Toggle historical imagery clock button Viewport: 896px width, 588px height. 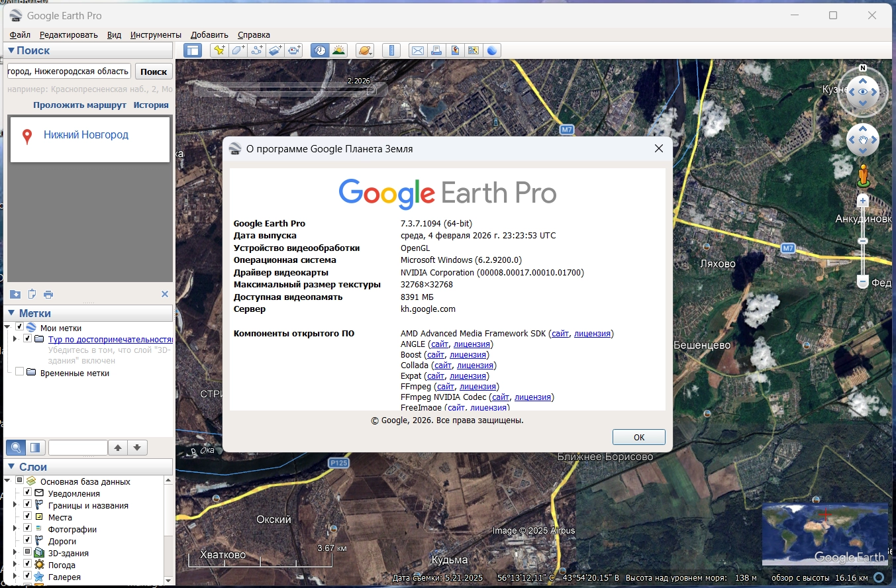click(x=321, y=50)
